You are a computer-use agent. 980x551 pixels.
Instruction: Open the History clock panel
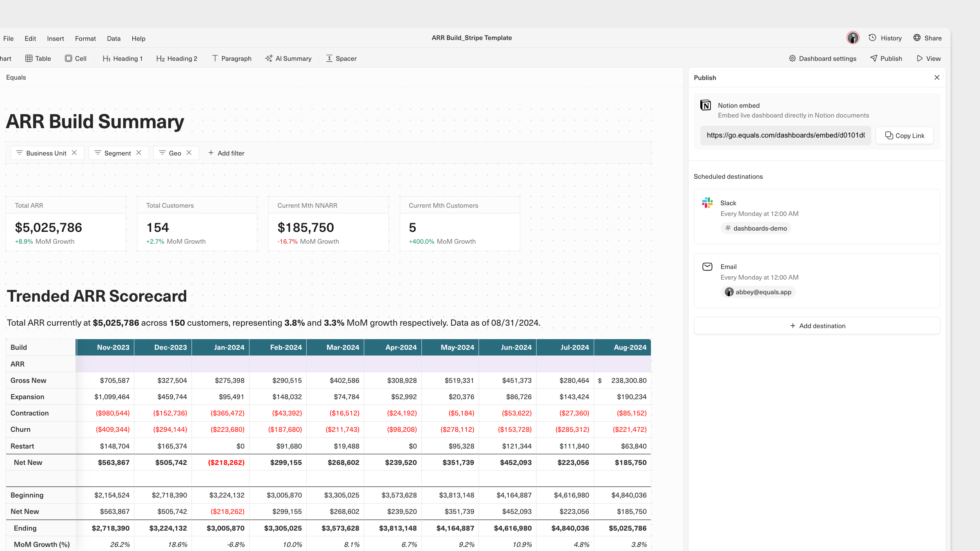885,38
